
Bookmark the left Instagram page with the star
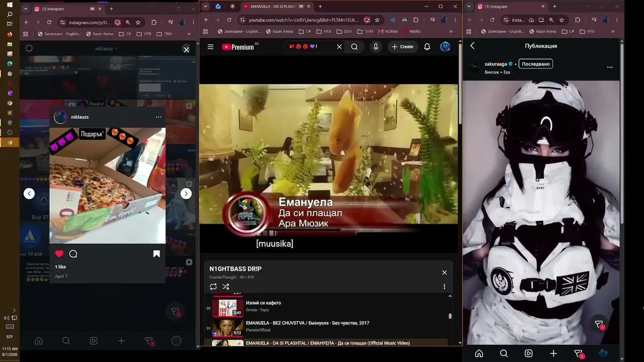(138, 23)
